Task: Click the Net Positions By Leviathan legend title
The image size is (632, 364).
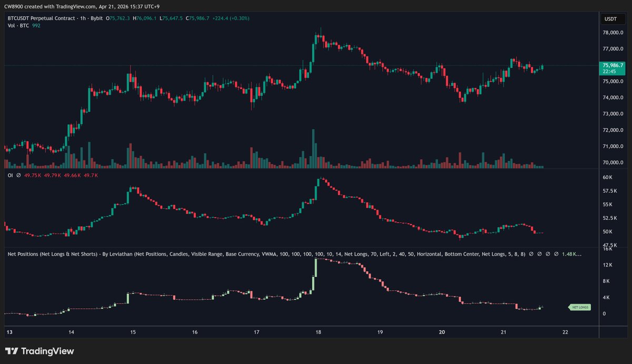Action: tap(266, 254)
